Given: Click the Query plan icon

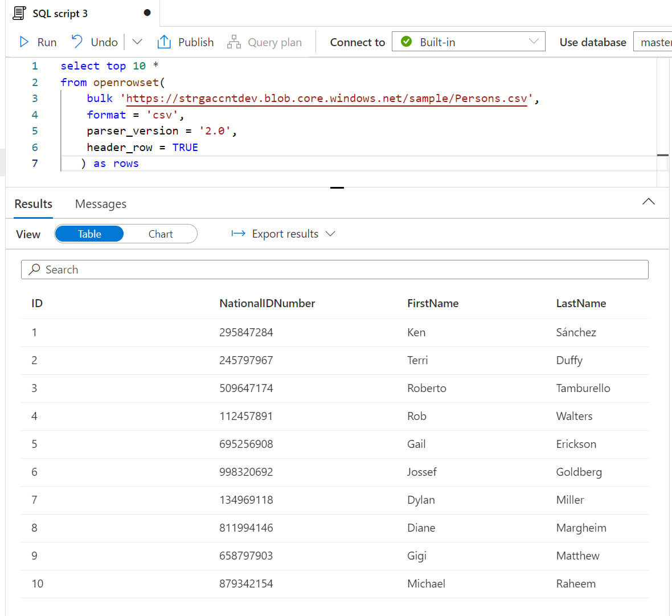Looking at the screenshot, I should click(233, 42).
